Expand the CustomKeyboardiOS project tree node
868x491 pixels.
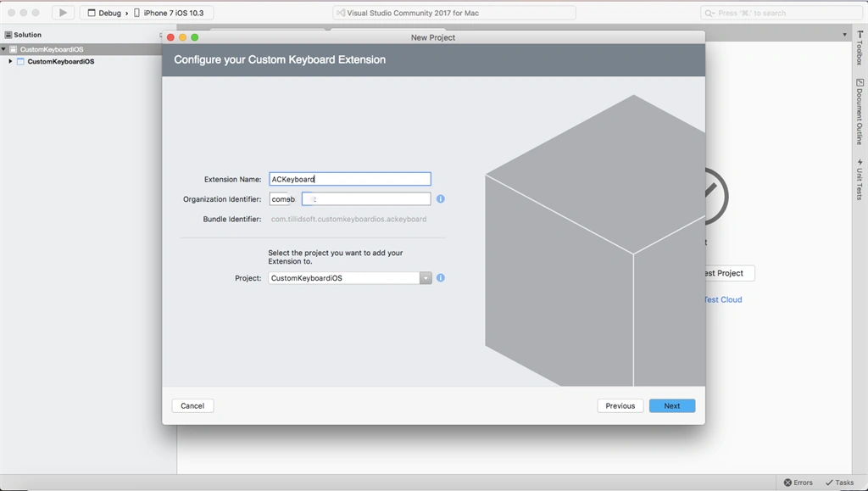point(10,61)
